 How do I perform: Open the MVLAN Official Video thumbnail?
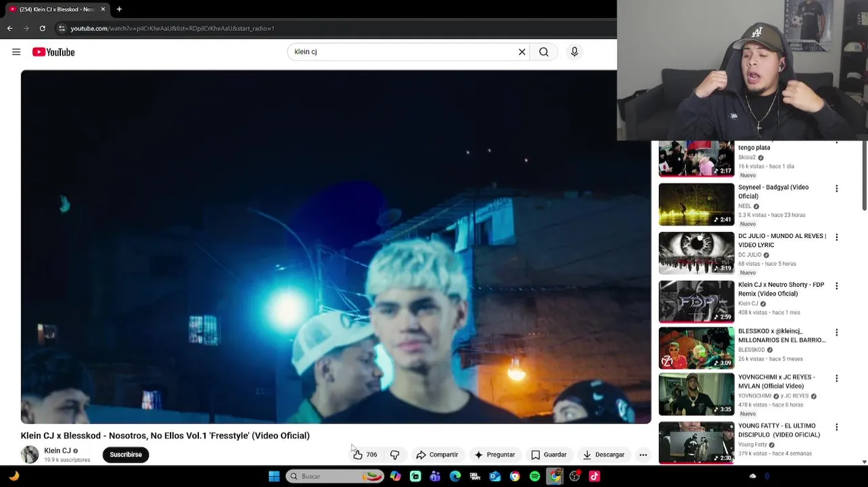point(696,394)
